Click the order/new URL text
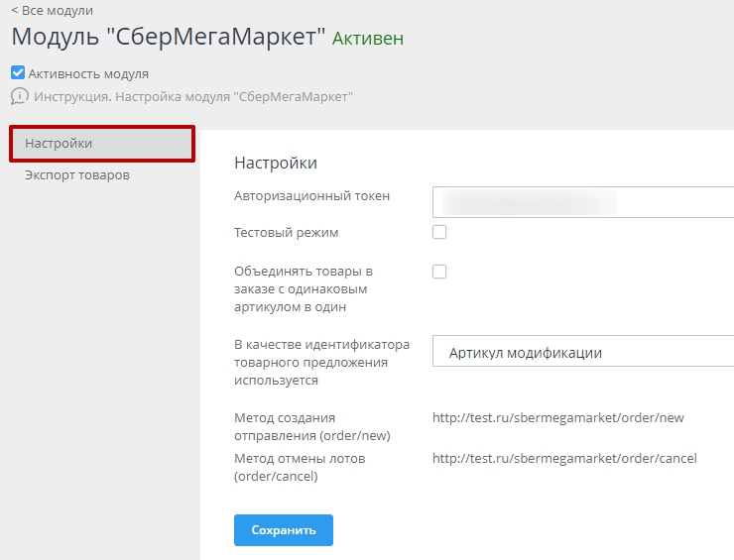 (558, 418)
